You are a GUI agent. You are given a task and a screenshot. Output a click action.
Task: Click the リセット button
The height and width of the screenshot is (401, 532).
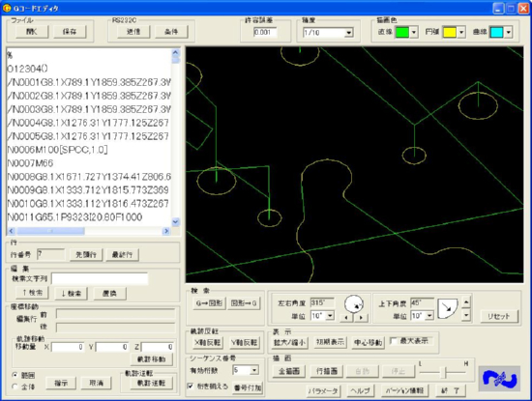pos(499,316)
